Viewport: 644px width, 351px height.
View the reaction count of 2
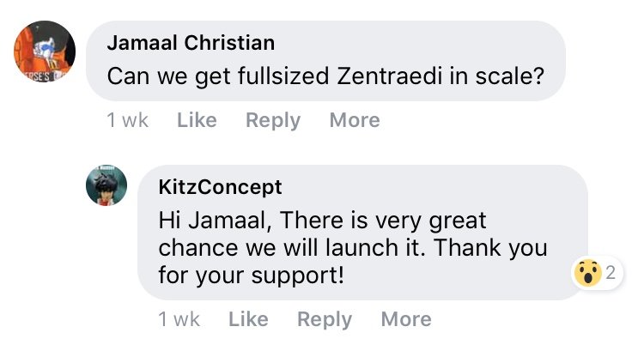(x=611, y=273)
